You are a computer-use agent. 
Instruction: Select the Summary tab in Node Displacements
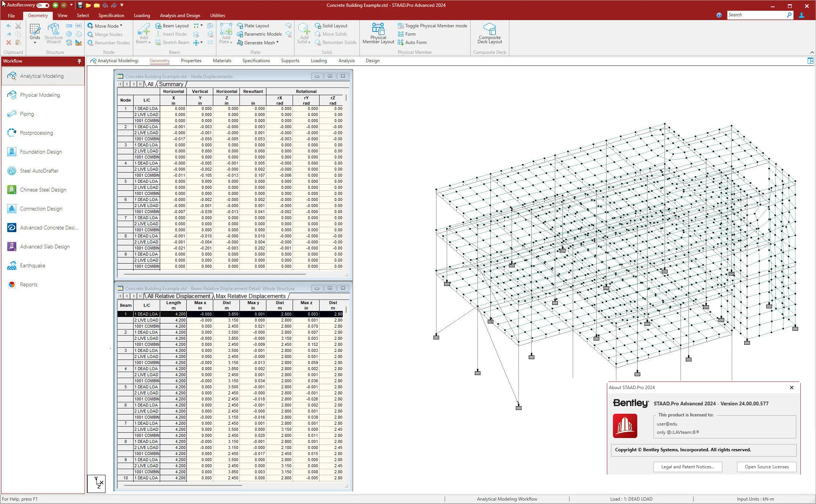(171, 84)
